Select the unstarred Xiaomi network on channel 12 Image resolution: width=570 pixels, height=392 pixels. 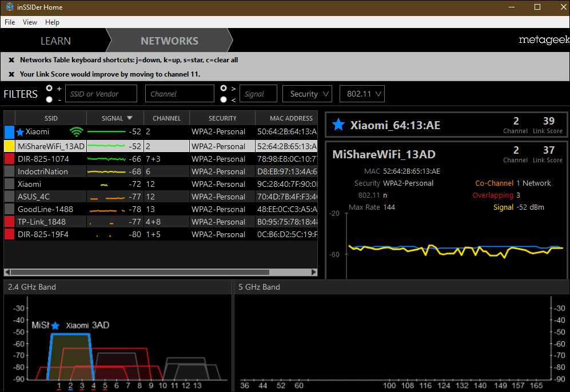click(x=30, y=184)
